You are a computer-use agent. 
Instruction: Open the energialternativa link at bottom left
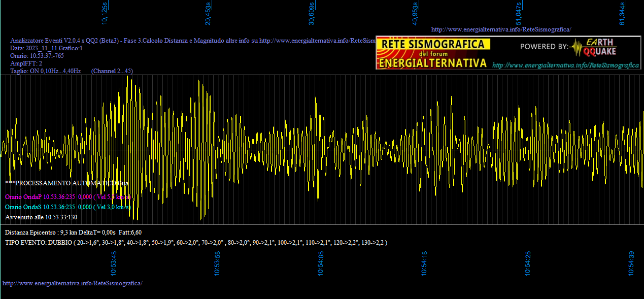tap(72, 283)
